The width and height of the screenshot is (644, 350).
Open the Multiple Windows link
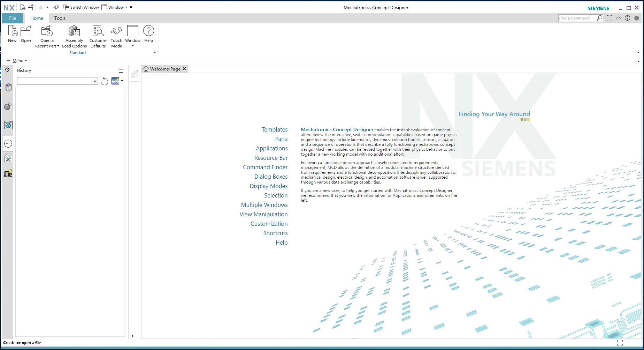tap(264, 205)
